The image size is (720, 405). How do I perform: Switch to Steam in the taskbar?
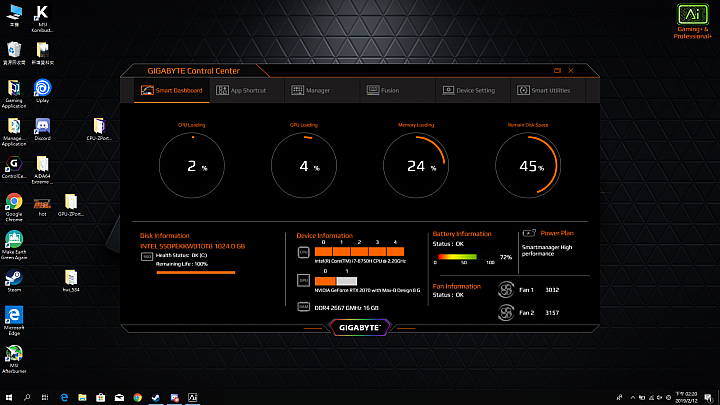pos(156,398)
